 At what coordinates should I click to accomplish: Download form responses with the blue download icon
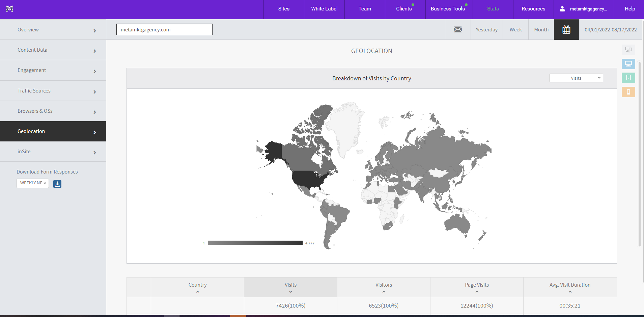tap(57, 184)
